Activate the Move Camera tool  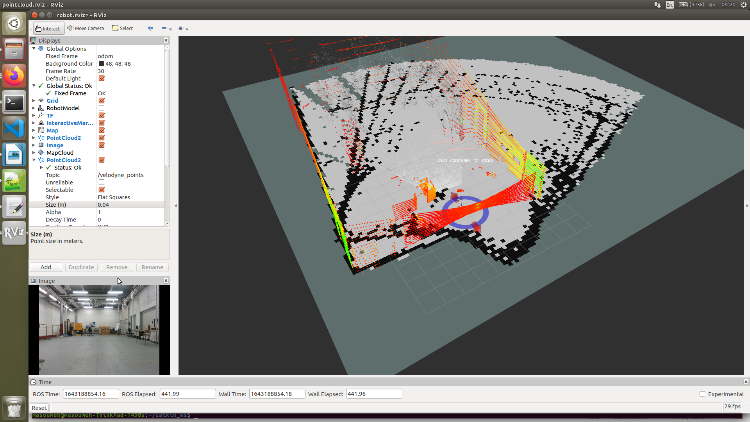point(87,28)
